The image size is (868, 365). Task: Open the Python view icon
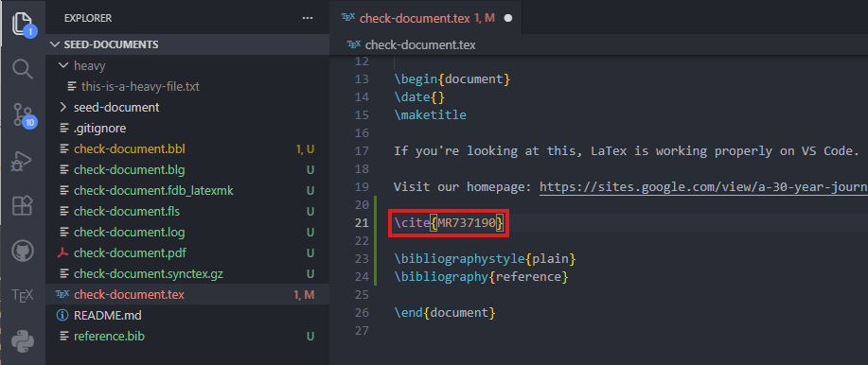click(x=23, y=341)
